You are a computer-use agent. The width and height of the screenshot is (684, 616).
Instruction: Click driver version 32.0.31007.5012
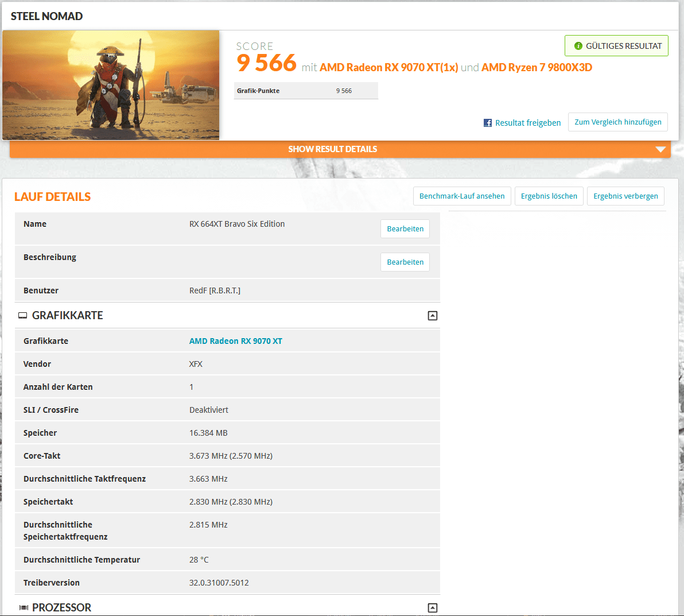(x=219, y=583)
